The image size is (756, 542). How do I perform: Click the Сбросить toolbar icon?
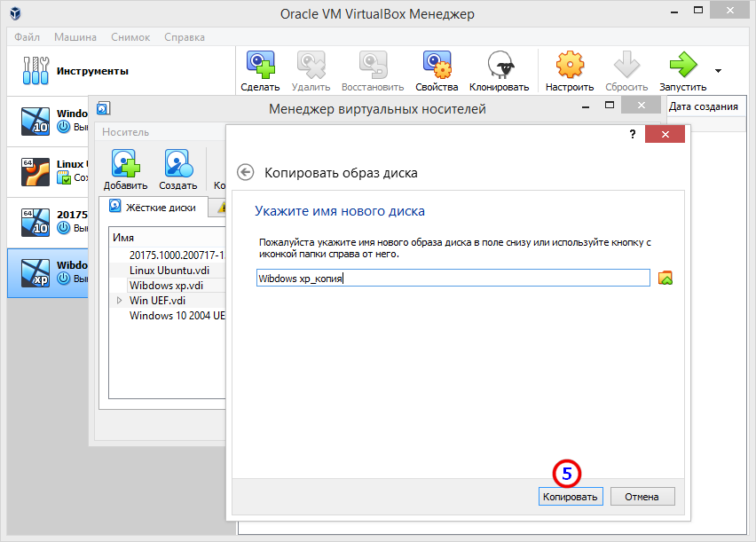[626, 65]
